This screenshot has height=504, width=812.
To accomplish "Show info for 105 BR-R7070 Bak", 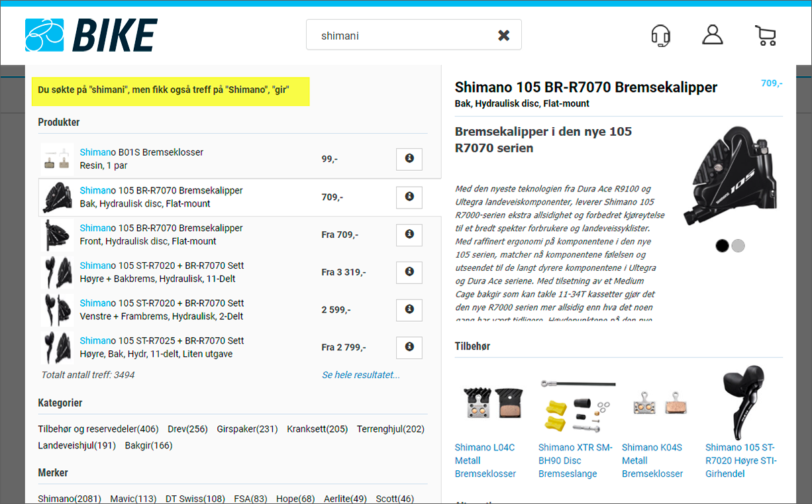I will click(x=409, y=197).
